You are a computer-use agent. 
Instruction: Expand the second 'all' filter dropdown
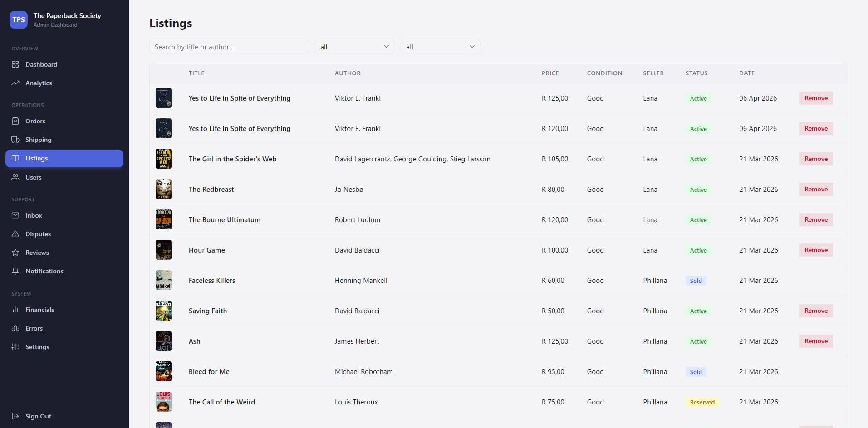440,46
